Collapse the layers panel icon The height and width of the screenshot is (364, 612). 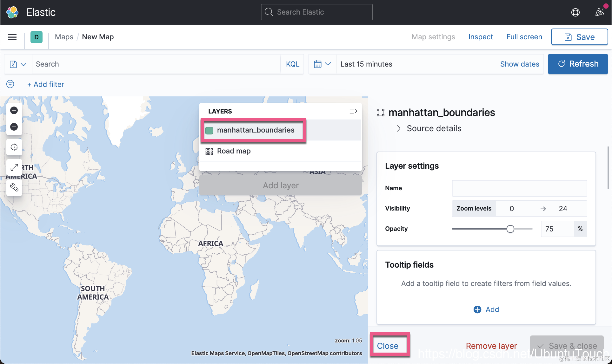[353, 111]
